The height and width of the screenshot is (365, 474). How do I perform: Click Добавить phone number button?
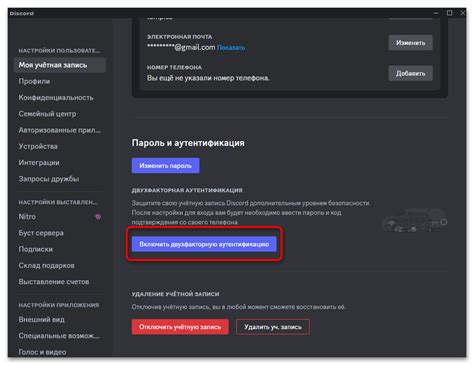point(411,73)
